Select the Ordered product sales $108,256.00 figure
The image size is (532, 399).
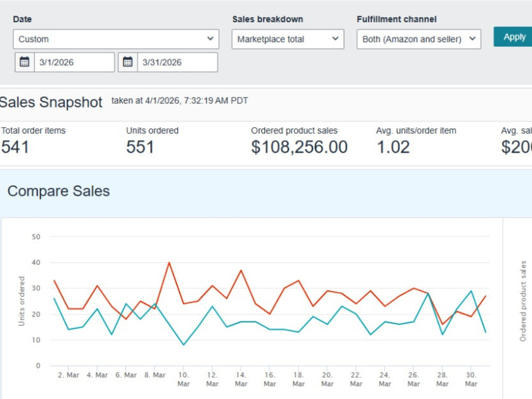[x=299, y=147]
